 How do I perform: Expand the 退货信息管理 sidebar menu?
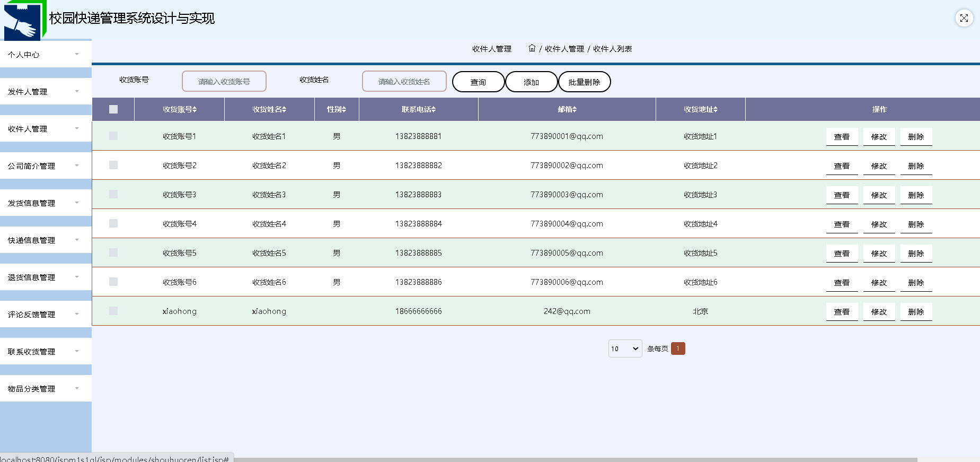(46, 277)
